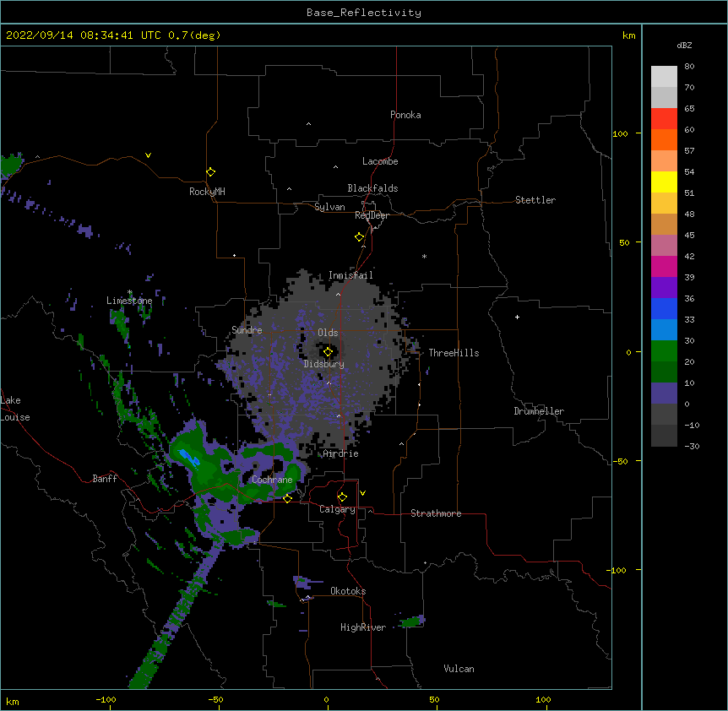
Task: Click the HighRiver city label
Action: (x=363, y=627)
